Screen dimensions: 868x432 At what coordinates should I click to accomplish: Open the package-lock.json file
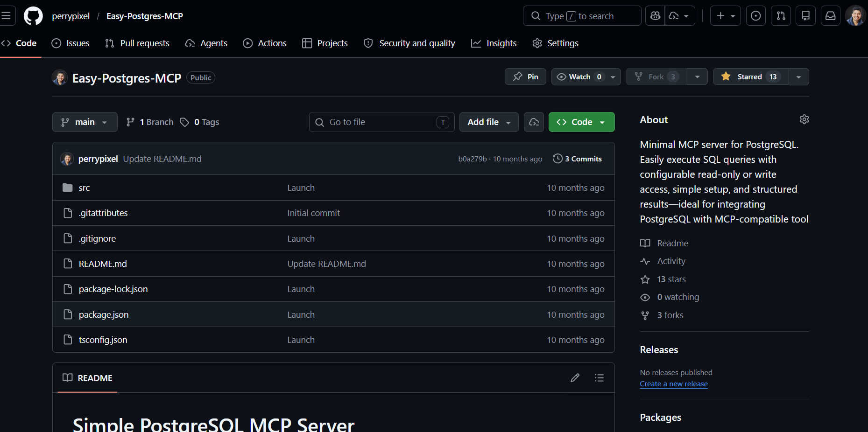click(x=113, y=289)
